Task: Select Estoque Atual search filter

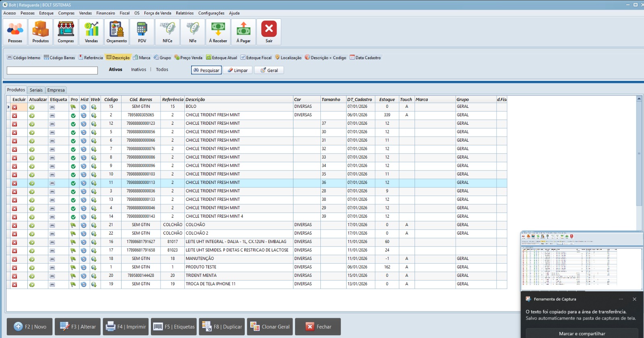Action: pyautogui.click(x=221, y=58)
